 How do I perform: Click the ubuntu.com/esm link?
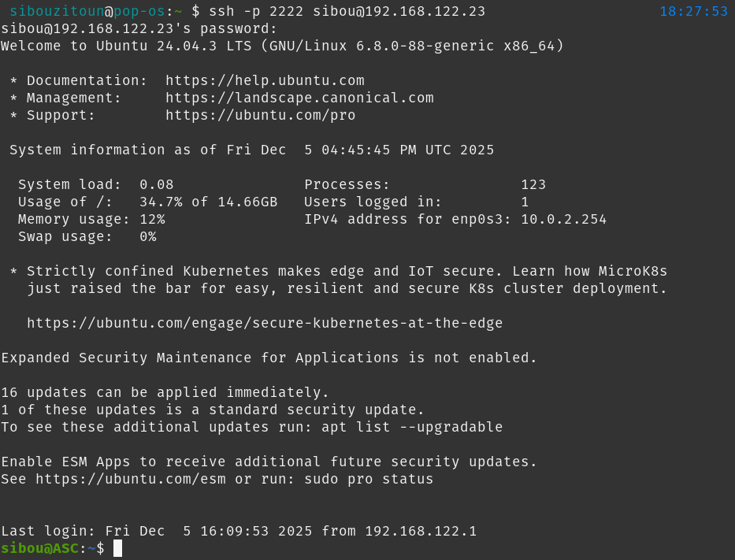click(131, 479)
